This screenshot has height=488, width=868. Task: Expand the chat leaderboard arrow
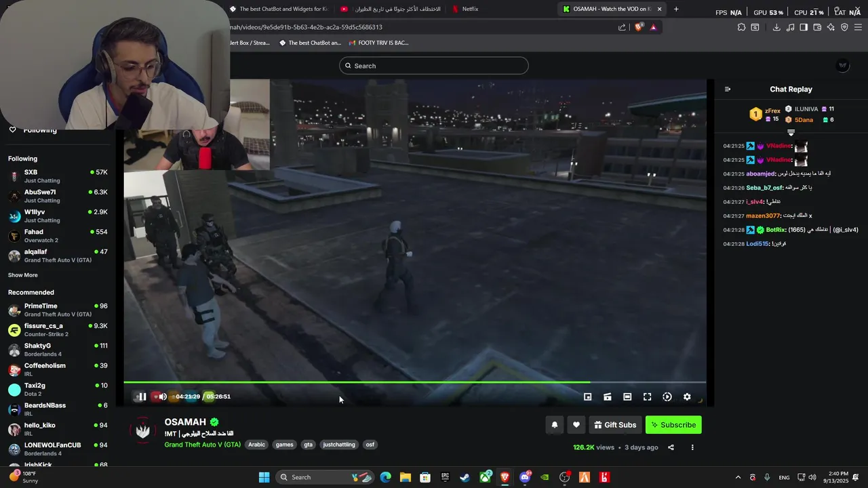pos(791,133)
